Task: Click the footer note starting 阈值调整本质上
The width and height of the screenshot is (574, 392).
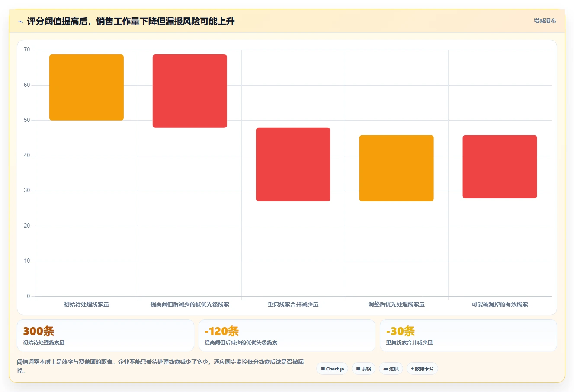Action: click(x=160, y=366)
